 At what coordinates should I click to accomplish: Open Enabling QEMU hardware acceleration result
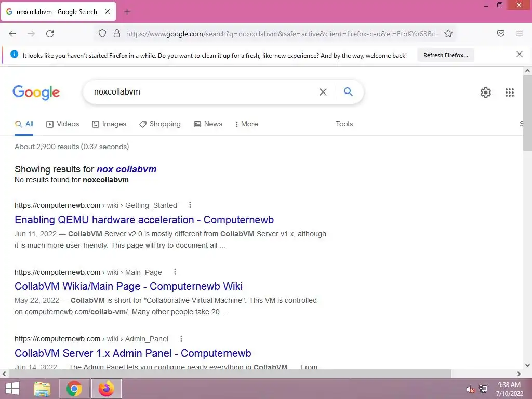[144, 220]
